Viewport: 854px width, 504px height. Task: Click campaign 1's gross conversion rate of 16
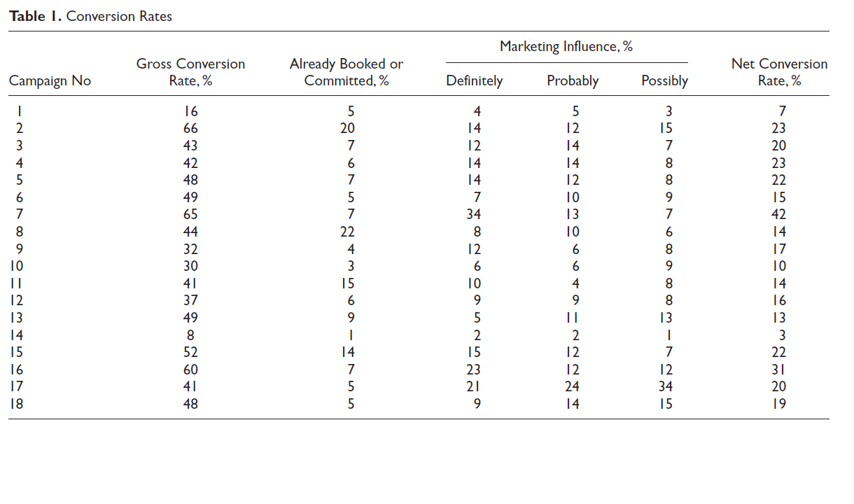pos(190,111)
